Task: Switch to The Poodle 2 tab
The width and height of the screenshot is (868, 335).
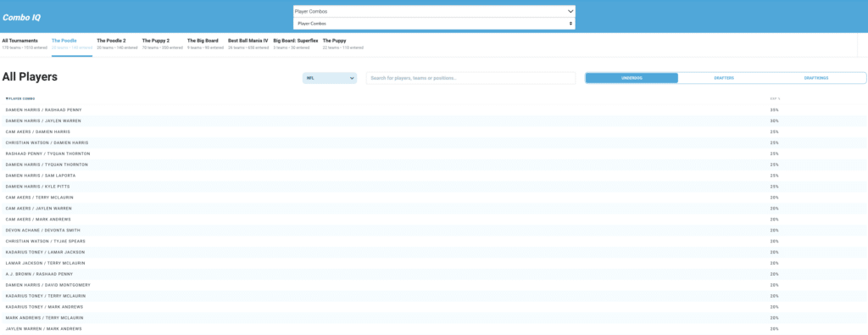Action: coord(117,44)
